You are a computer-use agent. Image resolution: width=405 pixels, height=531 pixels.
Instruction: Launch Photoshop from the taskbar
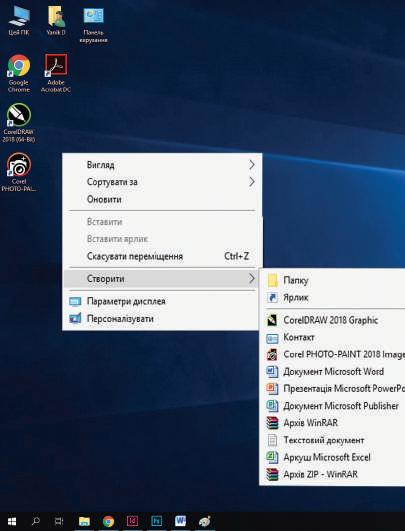156,521
